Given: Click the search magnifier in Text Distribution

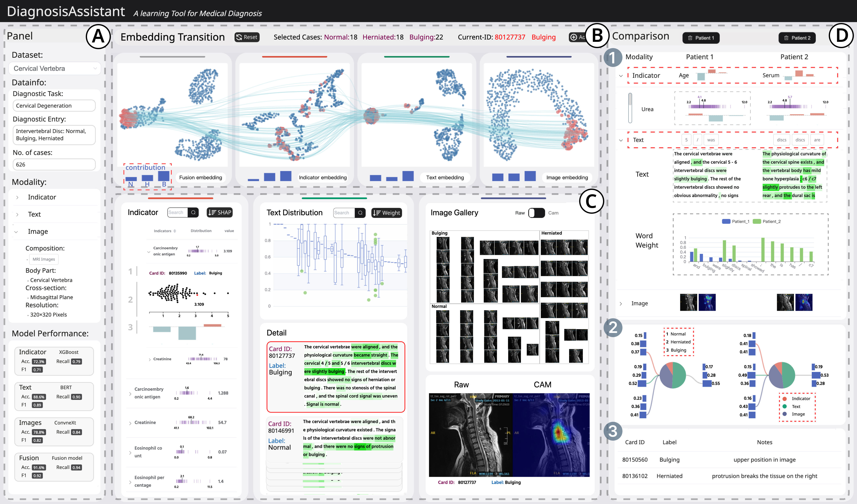Looking at the screenshot, I should (x=361, y=213).
